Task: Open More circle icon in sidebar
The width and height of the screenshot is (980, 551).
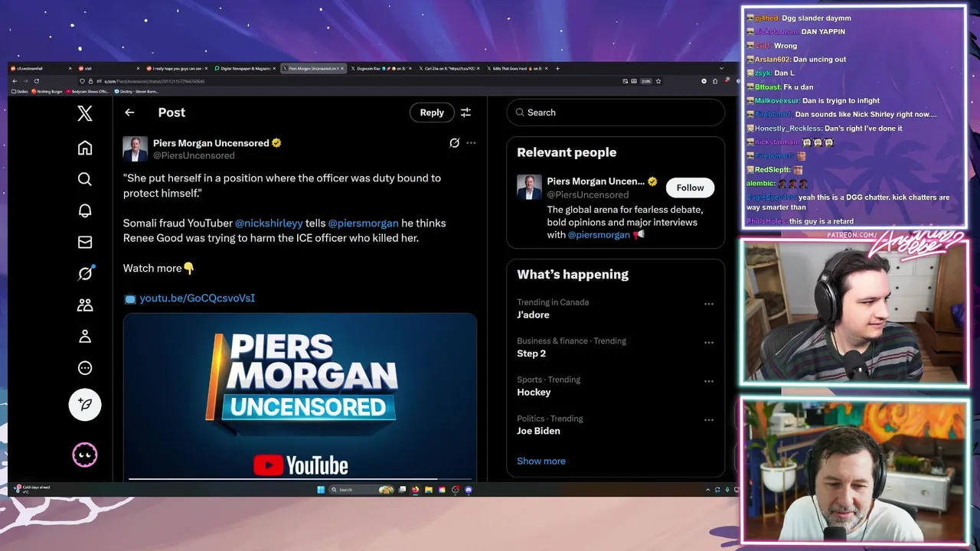Action: point(85,368)
